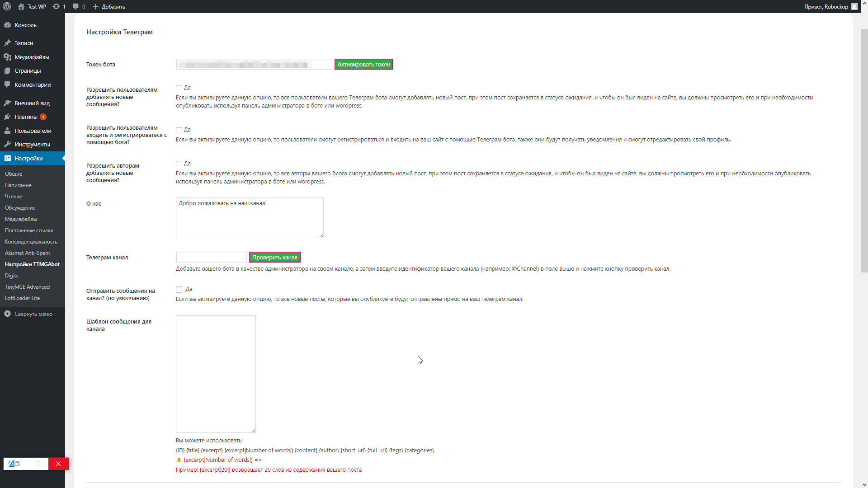This screenshot has height=488, width=868.
Task: Focus the Телеграм канал input field
Action: (x=211, y=258)
